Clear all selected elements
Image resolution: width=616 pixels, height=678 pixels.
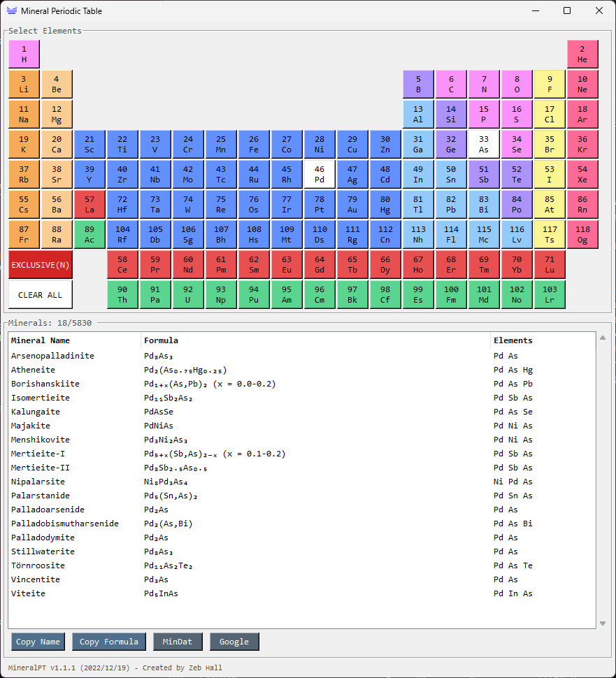click(x=40, y=294)
